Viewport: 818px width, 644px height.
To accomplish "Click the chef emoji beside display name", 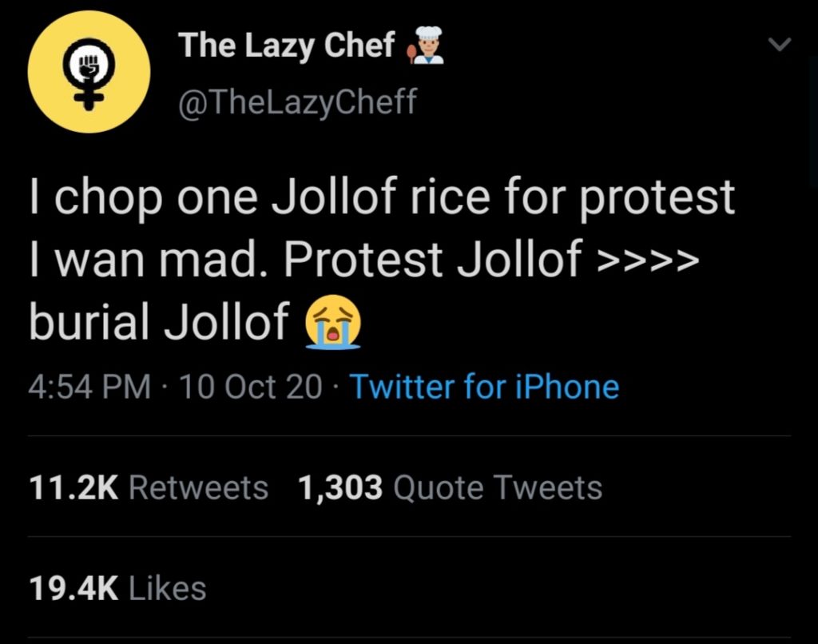I will (x=426, y=46).
